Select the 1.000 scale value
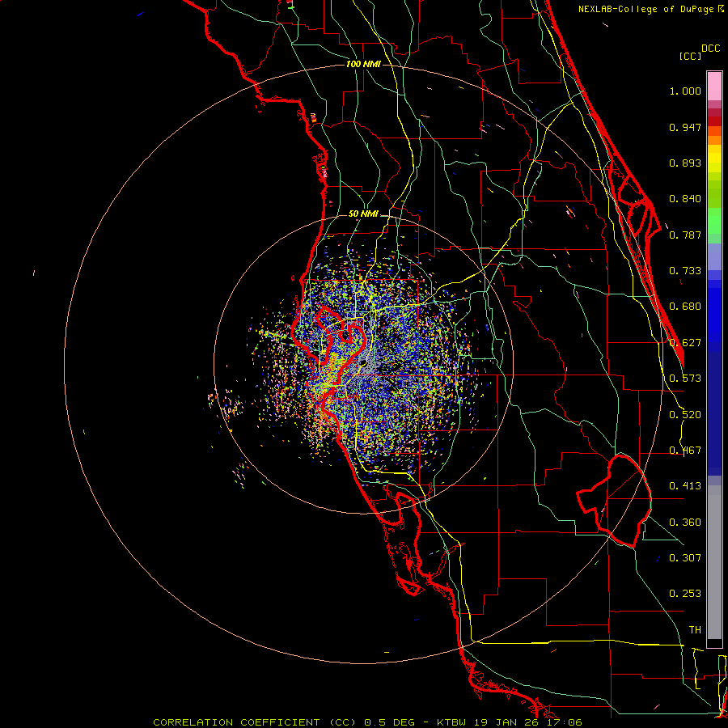This screenshot has width=728, height=728. (x=685, y=91)
